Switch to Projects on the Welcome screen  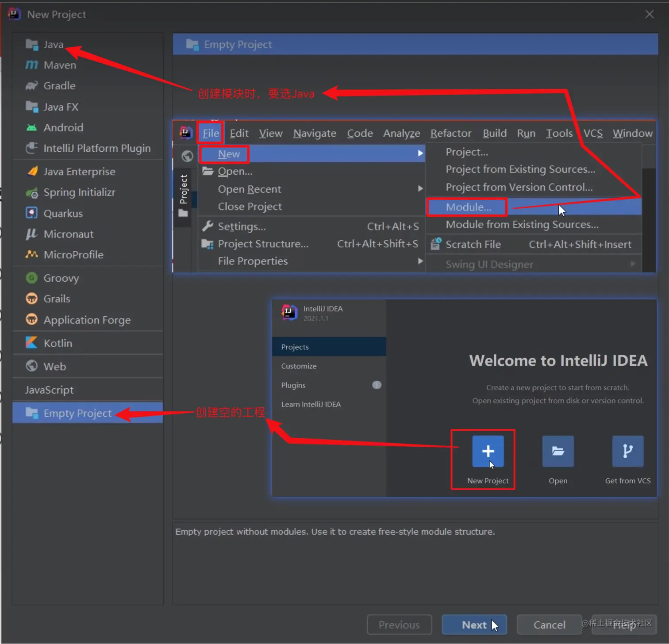coord(329,347)
